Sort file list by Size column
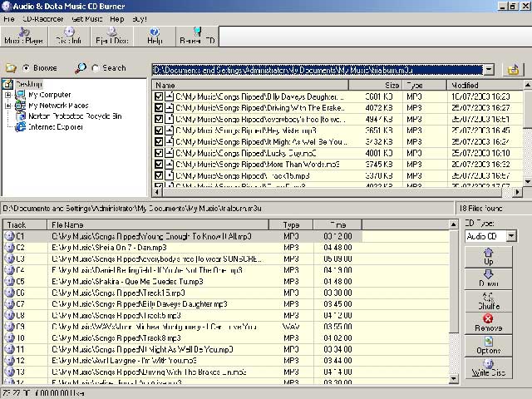Screen dimensions: 532x399 click(x=375, y=85)
